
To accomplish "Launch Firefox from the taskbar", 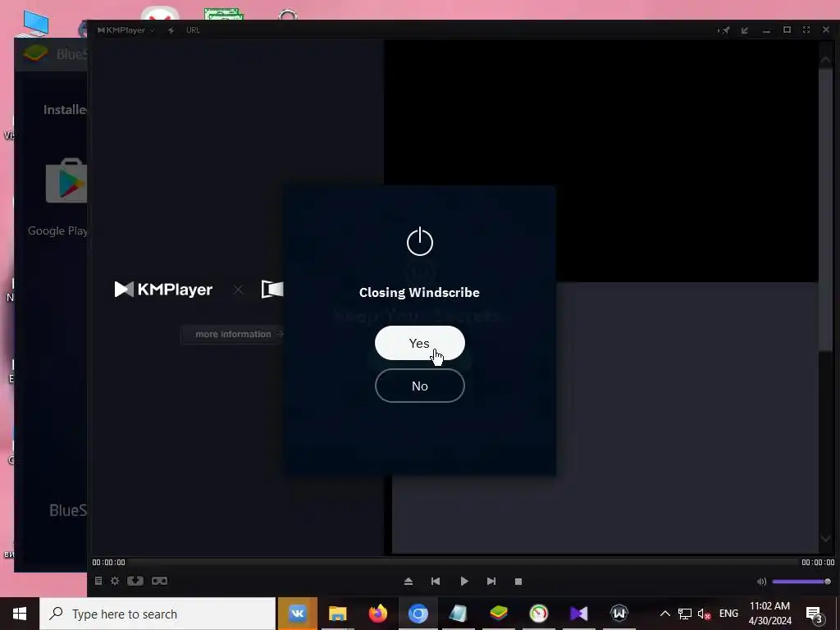I will [x=377, y=614].
